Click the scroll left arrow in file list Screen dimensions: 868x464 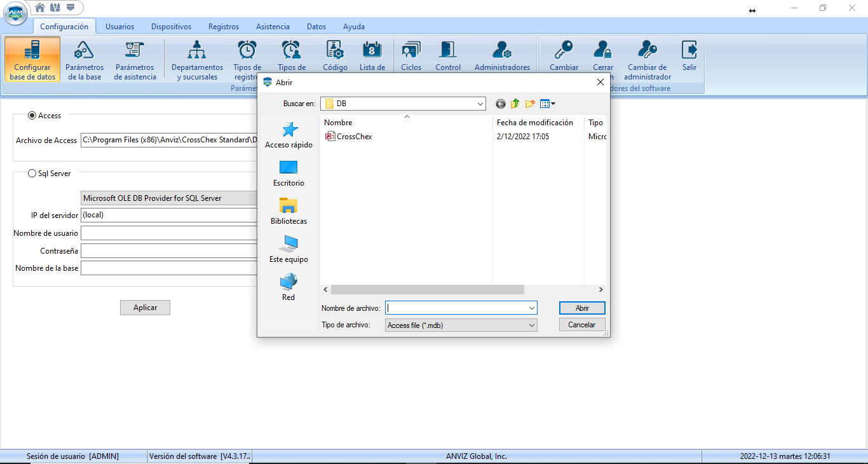[326, 289]
